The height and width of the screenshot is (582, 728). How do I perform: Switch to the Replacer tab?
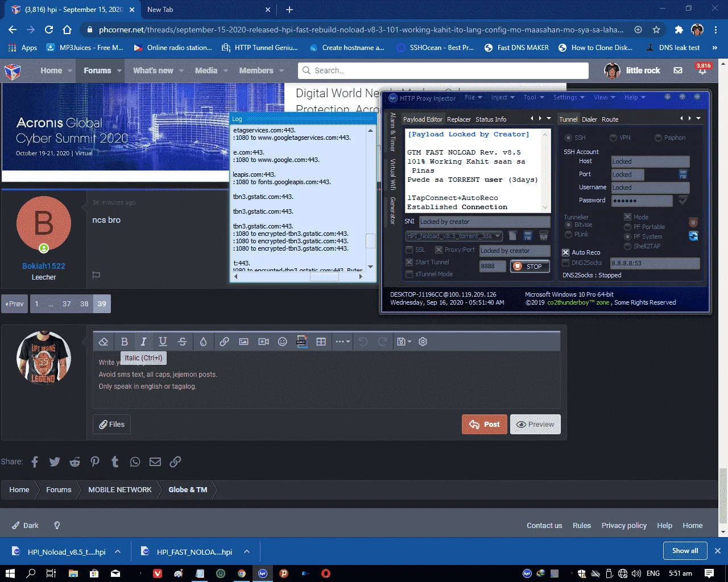[x=459, y=119]
